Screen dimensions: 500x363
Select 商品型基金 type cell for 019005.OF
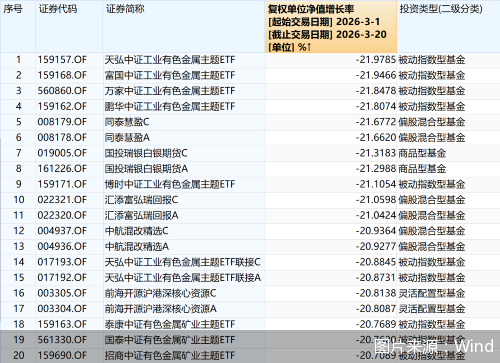(x=422, y=153)
